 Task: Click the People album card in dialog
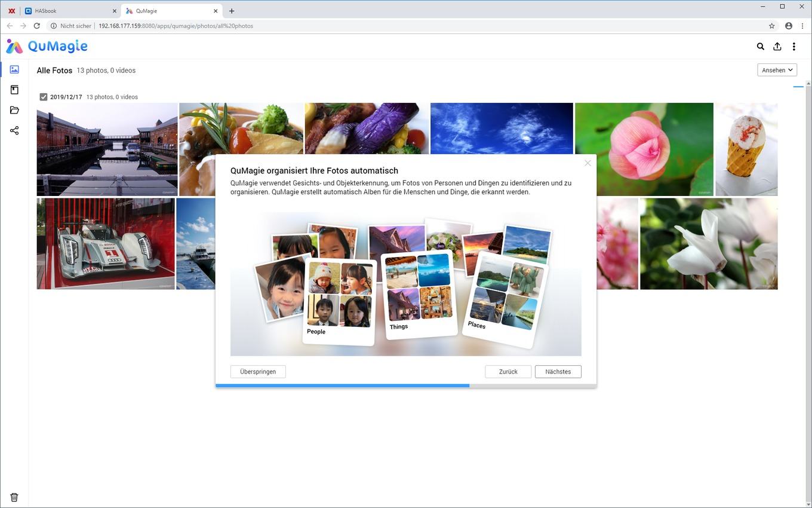coord(339,302)
